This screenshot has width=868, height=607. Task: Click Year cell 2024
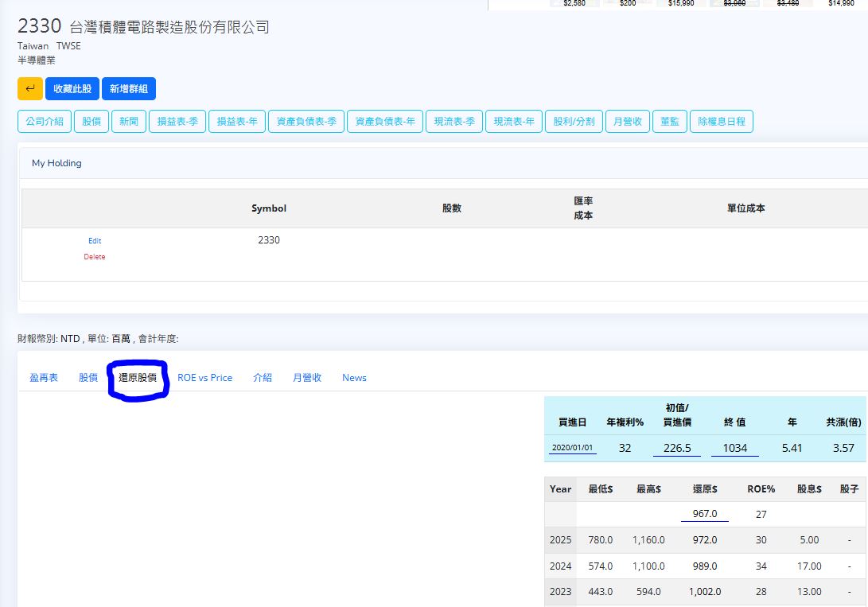tap(560, 566)
